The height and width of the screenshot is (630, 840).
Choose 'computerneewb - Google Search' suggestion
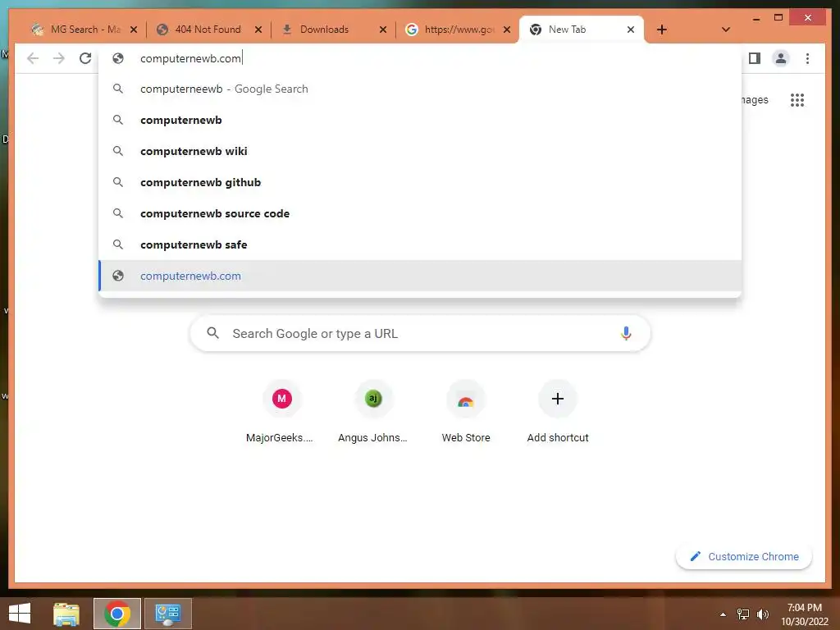point(421,89)
